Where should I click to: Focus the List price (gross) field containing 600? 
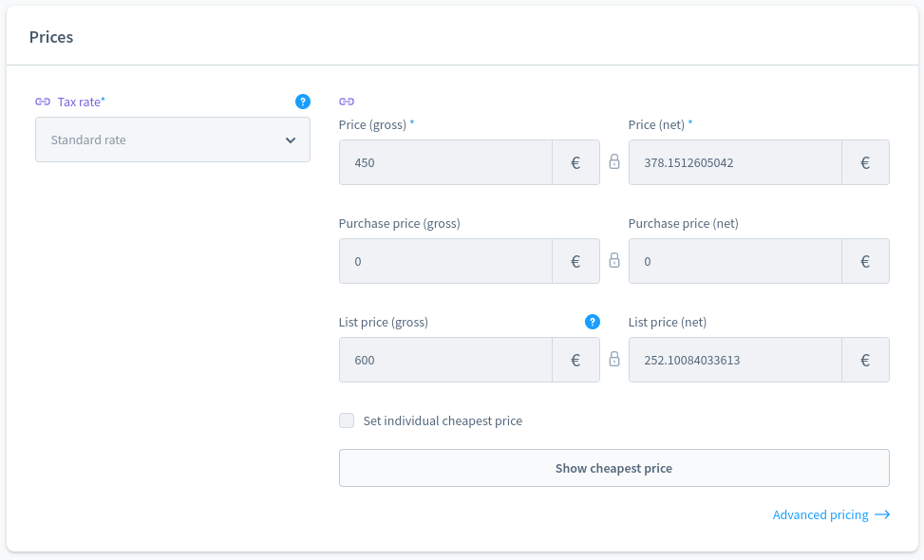445,360
